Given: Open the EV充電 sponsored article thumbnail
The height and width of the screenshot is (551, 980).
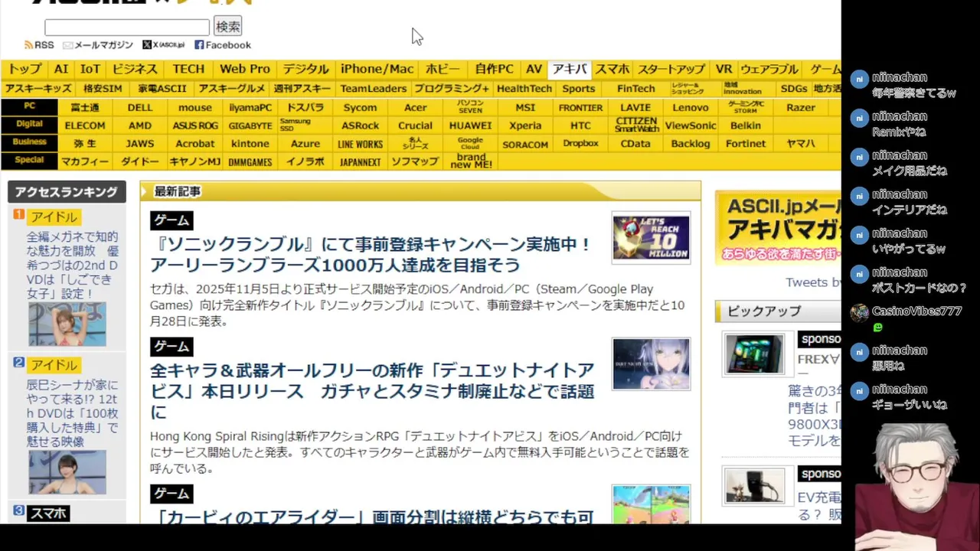Looking at the screenshot, I should 755,485.
